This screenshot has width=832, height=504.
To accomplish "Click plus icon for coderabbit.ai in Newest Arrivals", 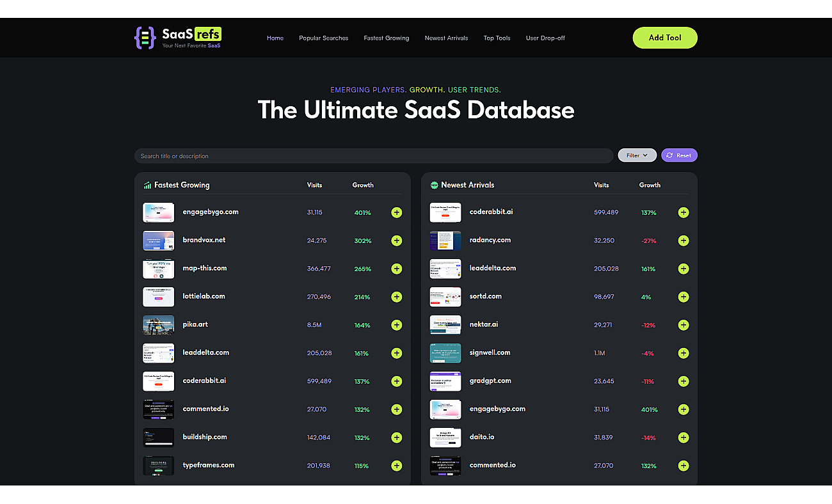I will (x=684, y=212).
